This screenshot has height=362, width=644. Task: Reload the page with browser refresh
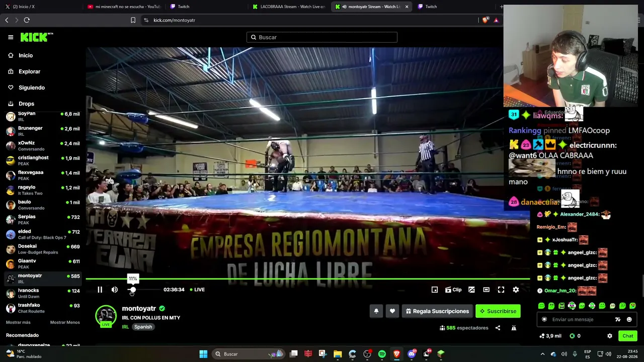[x=27, y=20]
